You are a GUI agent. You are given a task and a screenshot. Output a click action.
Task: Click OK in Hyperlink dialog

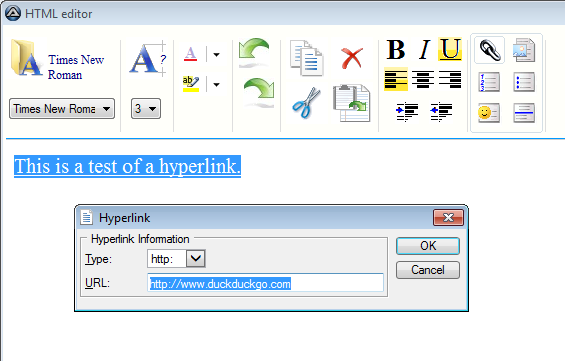click(x=428, y=246)
